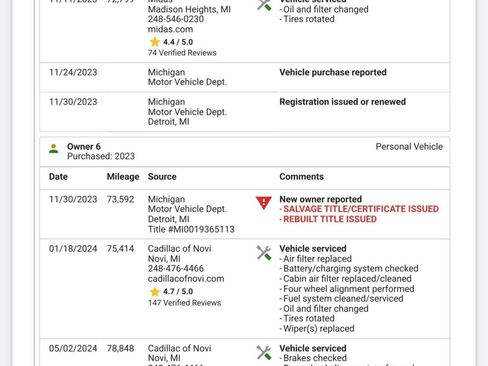
Task: Click the Owner 6 section header
Action: 245,152
